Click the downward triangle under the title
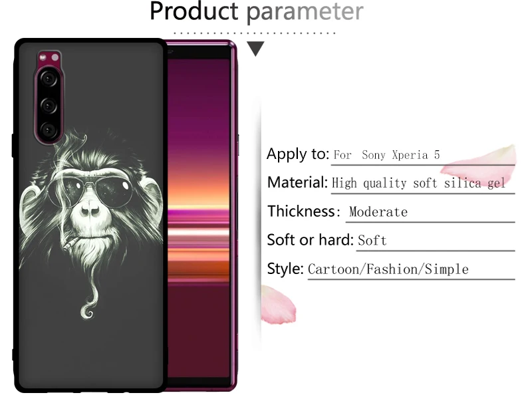Viewport: 532px width, 411px height. [x=255, y=49]
